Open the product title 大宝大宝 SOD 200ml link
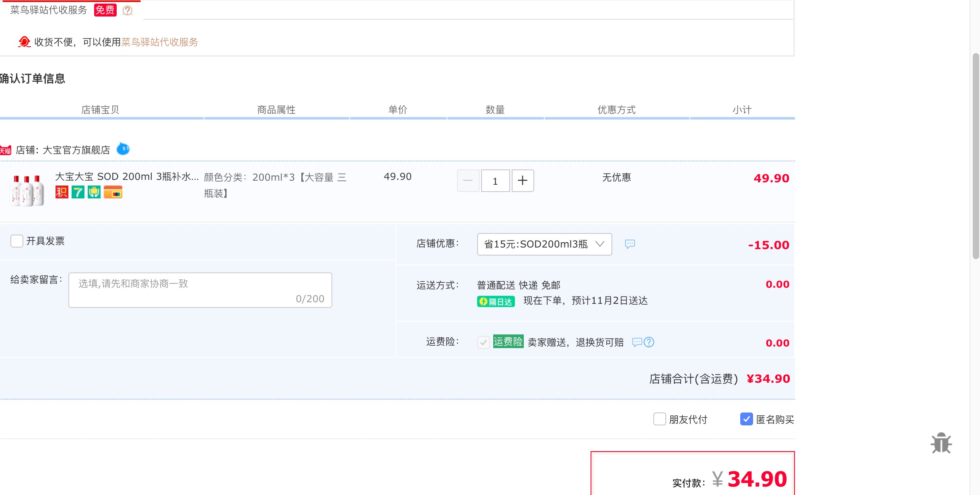This screenshot has width=980, height=495. pyautogui.click(x=127, y=177)
